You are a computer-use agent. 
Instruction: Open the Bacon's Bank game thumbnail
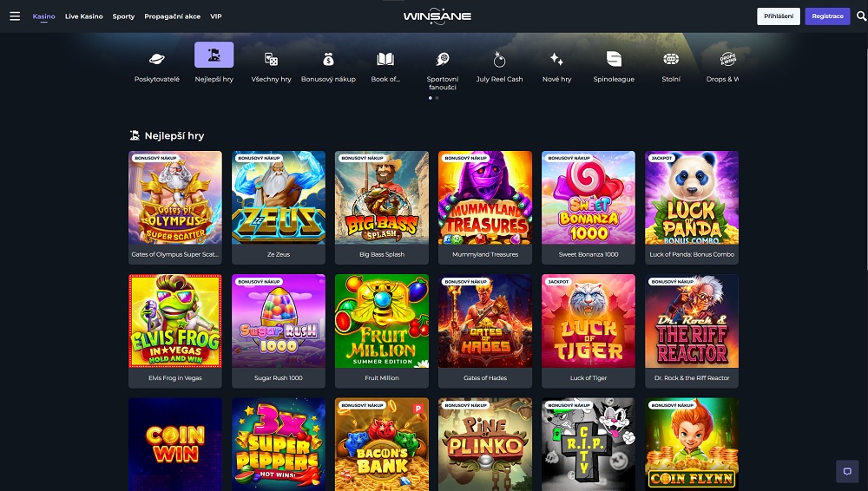(x=381, y=444)
